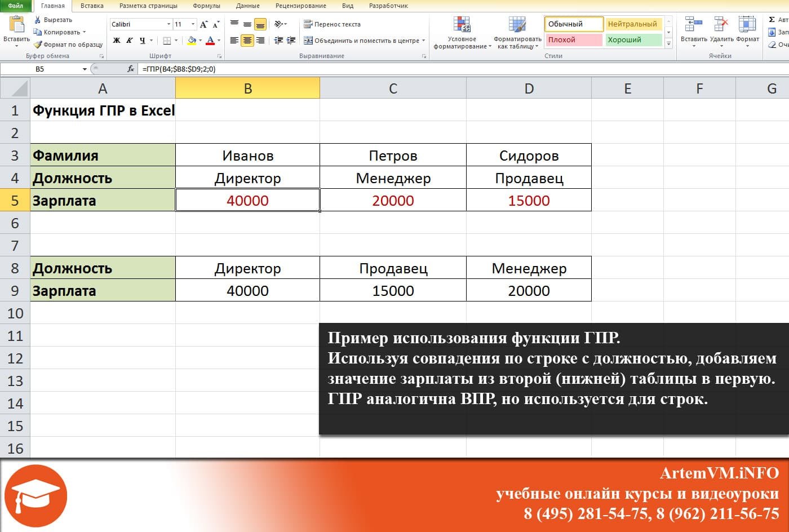The width and height of the screenshot is (789, 532).
Task: Open the Calibri font name dropdown
Action: coord(169,24)
